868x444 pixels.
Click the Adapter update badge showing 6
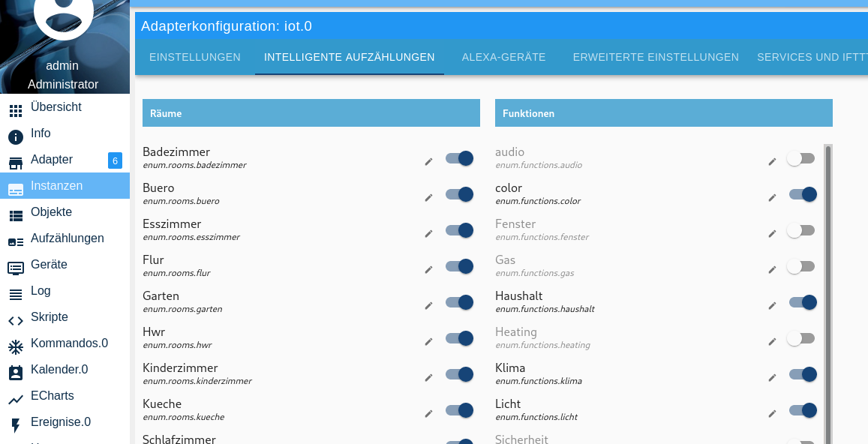115,161
